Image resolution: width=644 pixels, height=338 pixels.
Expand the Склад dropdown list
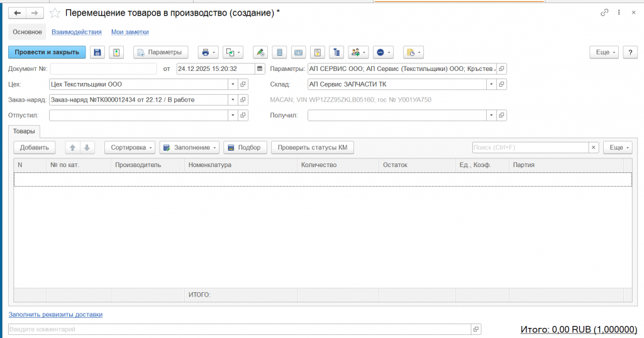coord(491,84)
